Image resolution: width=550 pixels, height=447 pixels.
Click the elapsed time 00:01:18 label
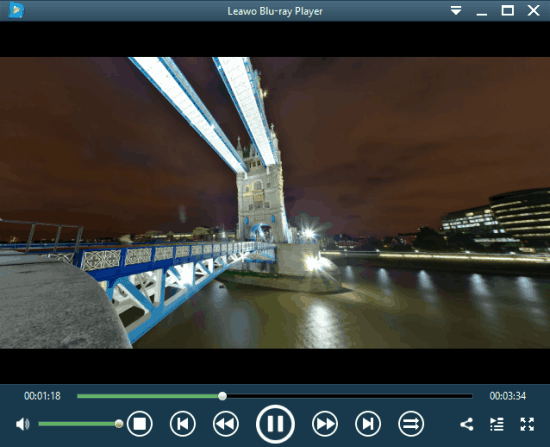[x=42, y=396]
